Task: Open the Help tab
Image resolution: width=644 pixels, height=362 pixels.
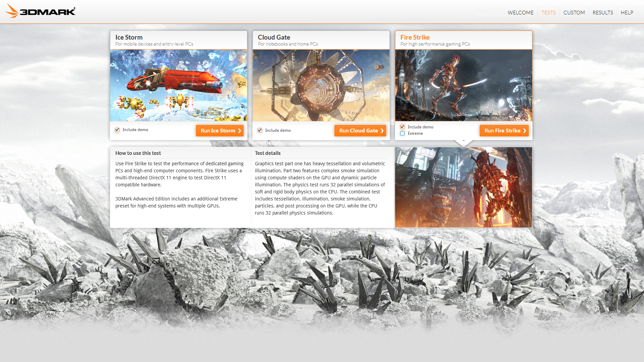Action: (x=627, y=12)
